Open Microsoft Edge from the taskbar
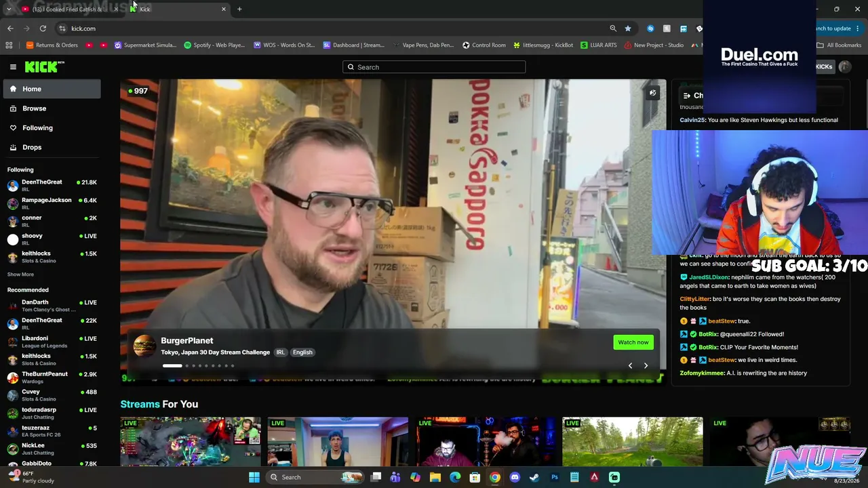The width and height of the screenshot is (868, 488). tap(455, 477)
